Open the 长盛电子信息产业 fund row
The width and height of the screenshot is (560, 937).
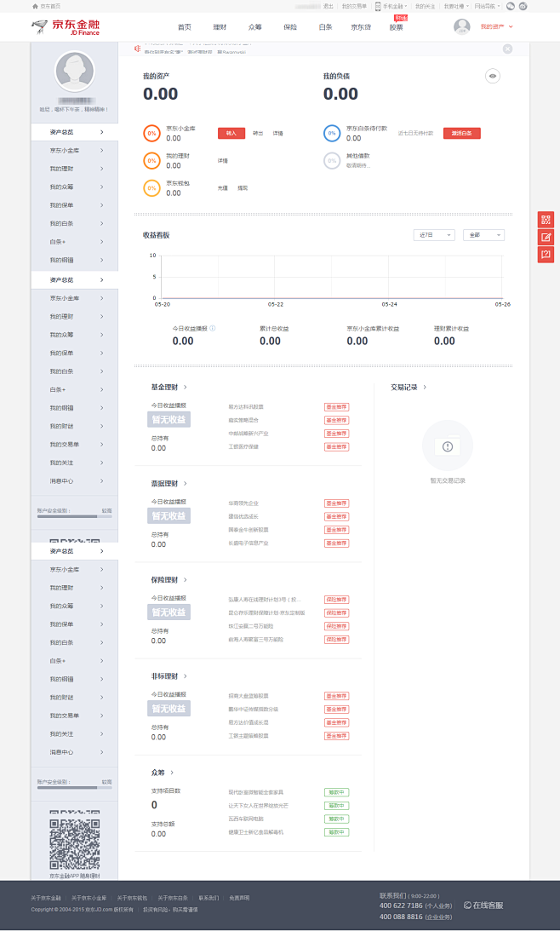pos(249,543)
